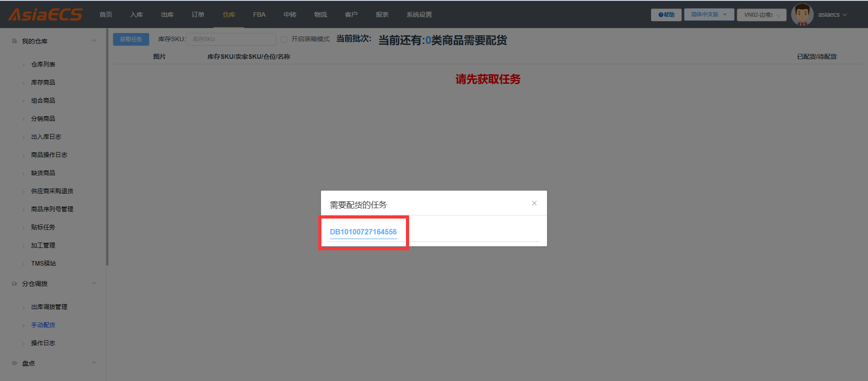Open the 出库 top menu
868x381 pixels.
coord(167,14)
